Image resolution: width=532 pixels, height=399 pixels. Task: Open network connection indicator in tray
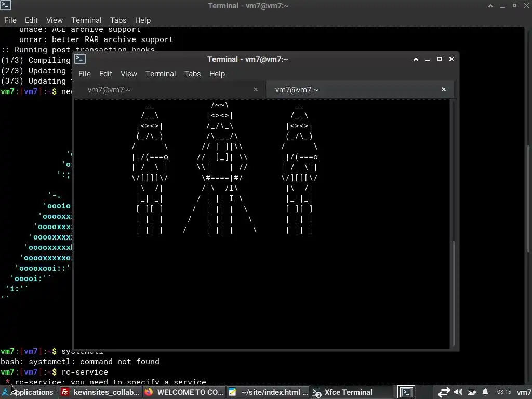[x=444, y=392]
